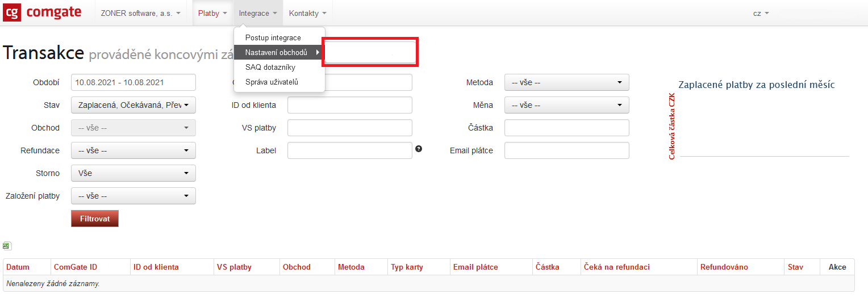This screenshot has width=868, height=302.
Task: Open the ZONER software account dropdown
Action: 140,13
